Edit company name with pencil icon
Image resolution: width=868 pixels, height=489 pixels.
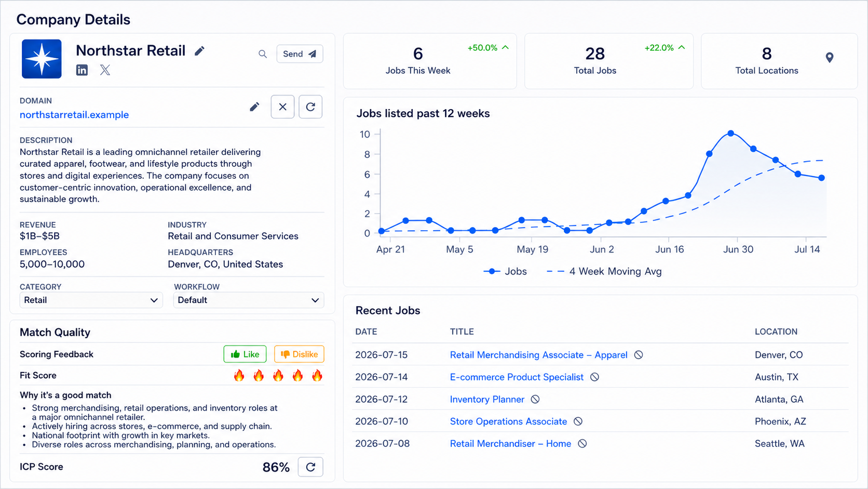[199, 51]
